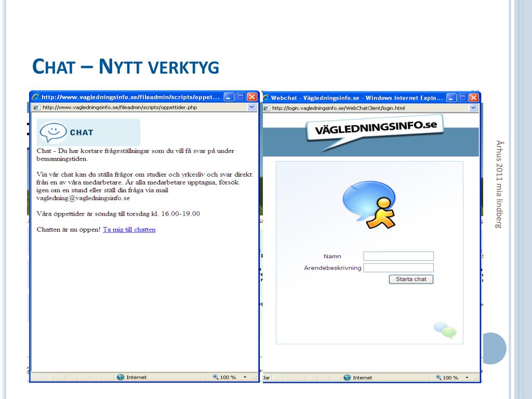
Task: Click Internet zone globe in left window
Action: pyautogui.click(x=121, y=377)
